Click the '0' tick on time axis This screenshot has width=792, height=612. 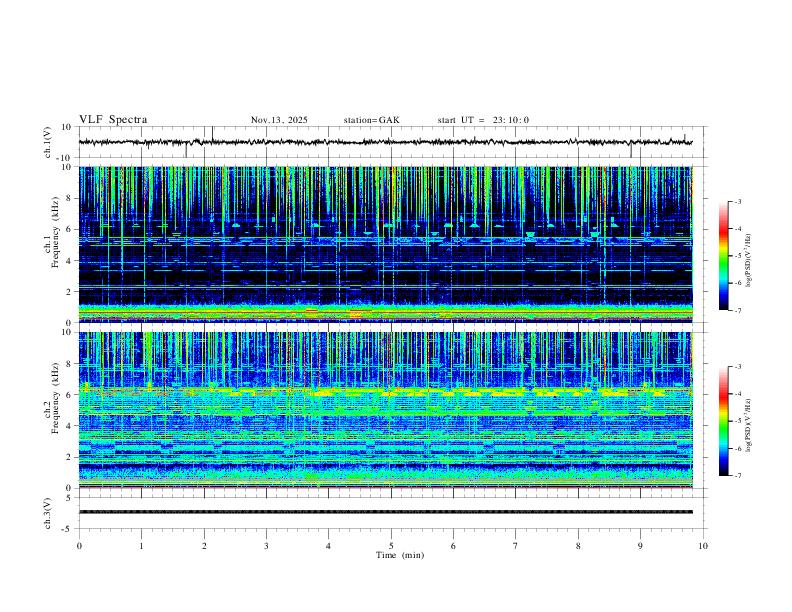coord(79,546)
